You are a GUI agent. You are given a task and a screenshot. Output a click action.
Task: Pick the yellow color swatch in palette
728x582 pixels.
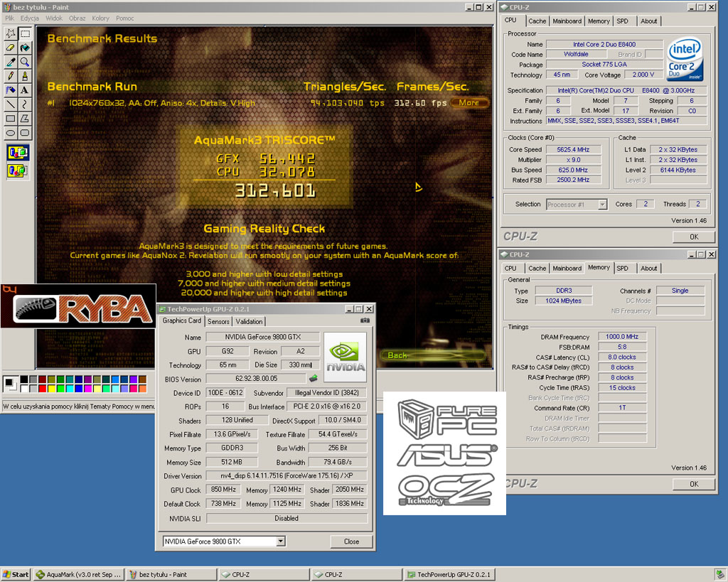(x=51, y=389)
